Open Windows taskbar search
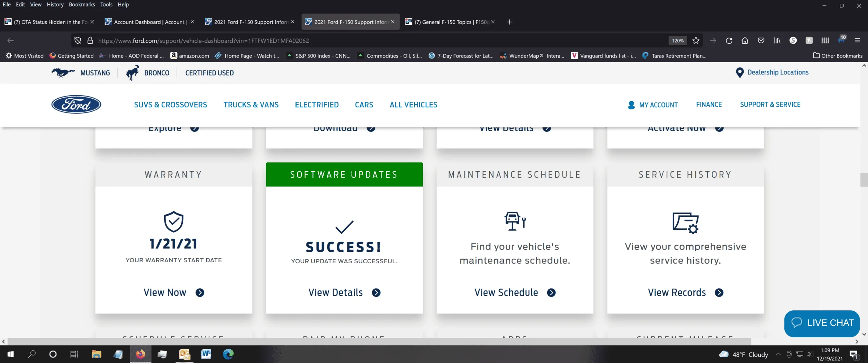Viewport: 868px width, 363px height. [32, 354]
